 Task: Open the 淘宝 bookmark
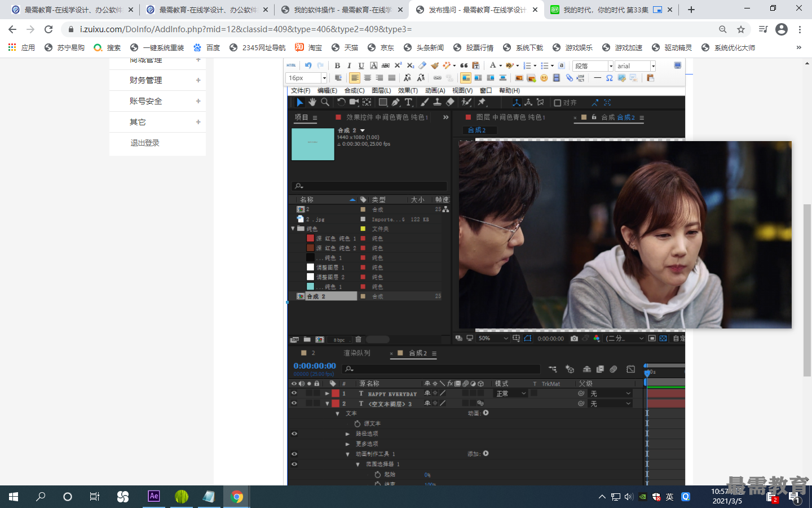[308, 47]
